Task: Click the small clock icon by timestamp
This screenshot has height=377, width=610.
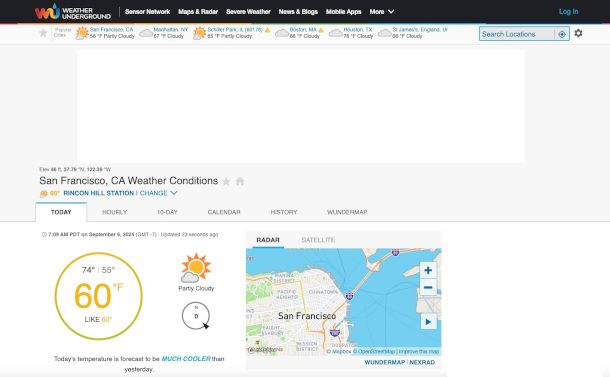Action: click(x=44, y=234)
